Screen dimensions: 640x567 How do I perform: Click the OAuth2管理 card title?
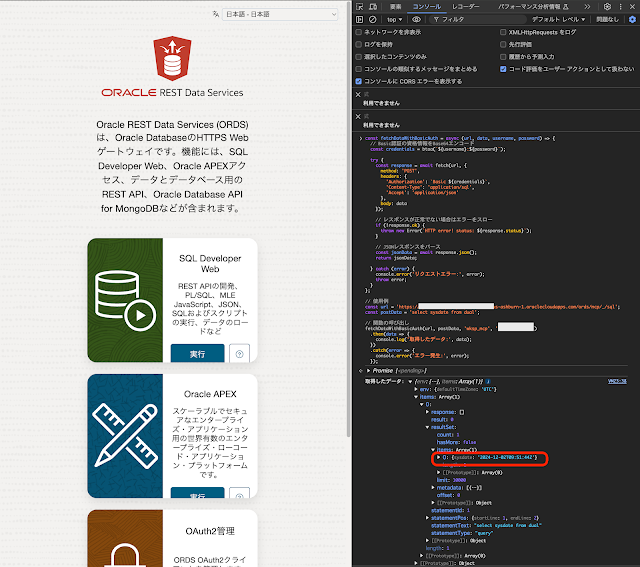point(210,531)
